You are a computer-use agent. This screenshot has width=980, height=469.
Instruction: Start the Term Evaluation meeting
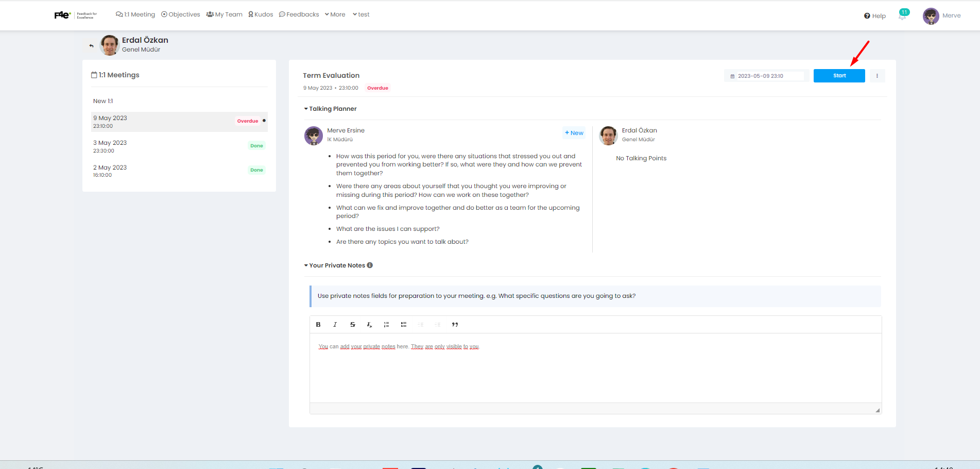tap(839, 76)
